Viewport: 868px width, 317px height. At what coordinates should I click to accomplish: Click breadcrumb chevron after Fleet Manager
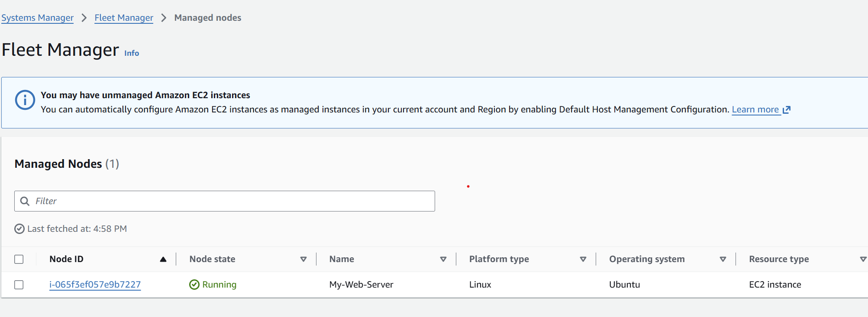pos(164,18)
